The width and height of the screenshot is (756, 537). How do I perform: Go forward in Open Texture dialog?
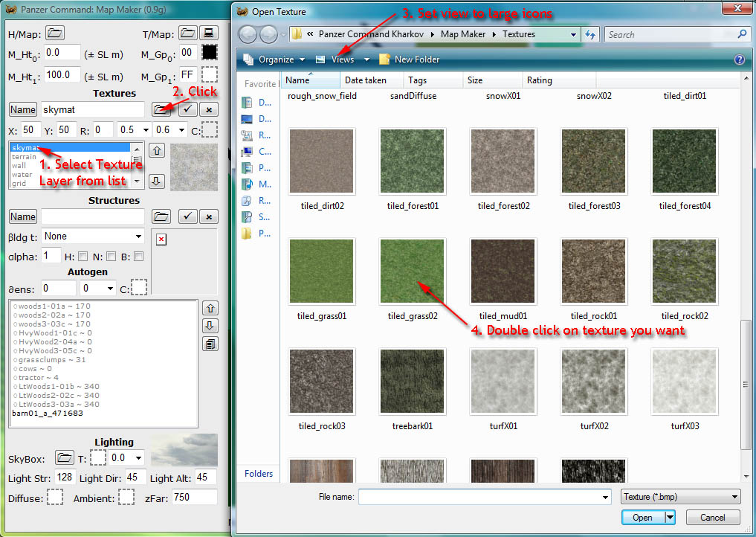(x=268, y=34)
